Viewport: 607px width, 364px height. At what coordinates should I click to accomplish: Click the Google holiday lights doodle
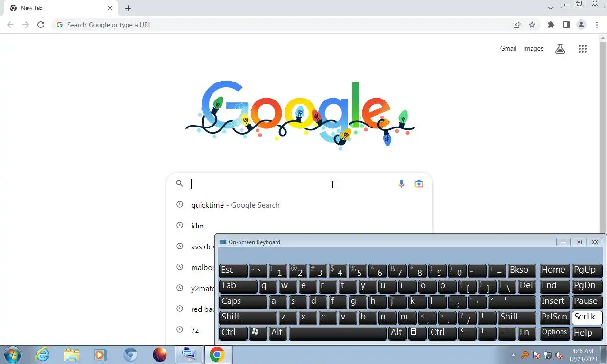300,116
